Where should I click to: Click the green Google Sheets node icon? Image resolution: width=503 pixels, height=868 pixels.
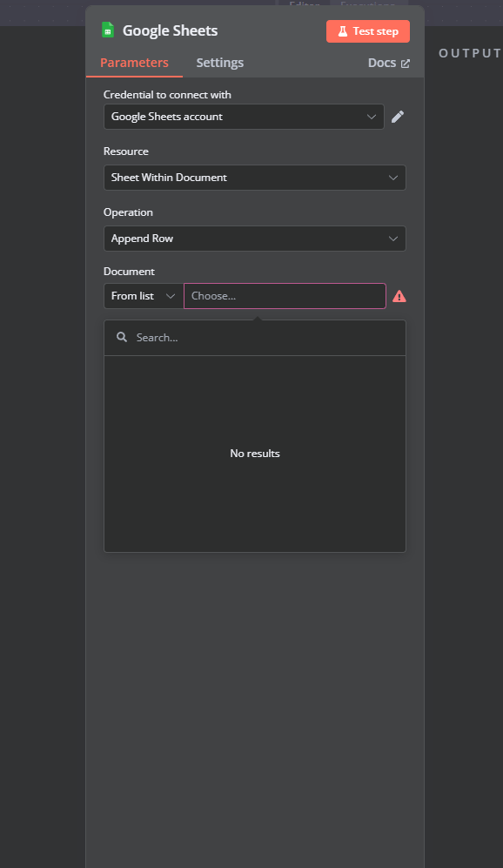point(108,30)
